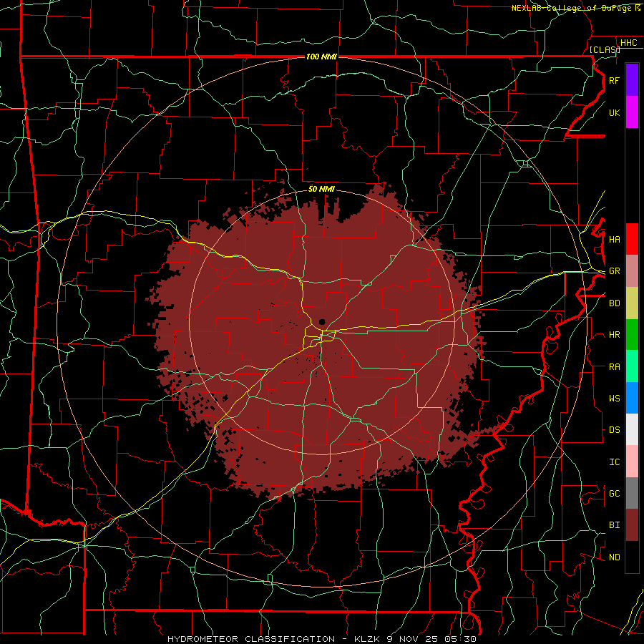This screenshot has width=644, height=644.
Task: Select the BD legend label
Action: 614,303
